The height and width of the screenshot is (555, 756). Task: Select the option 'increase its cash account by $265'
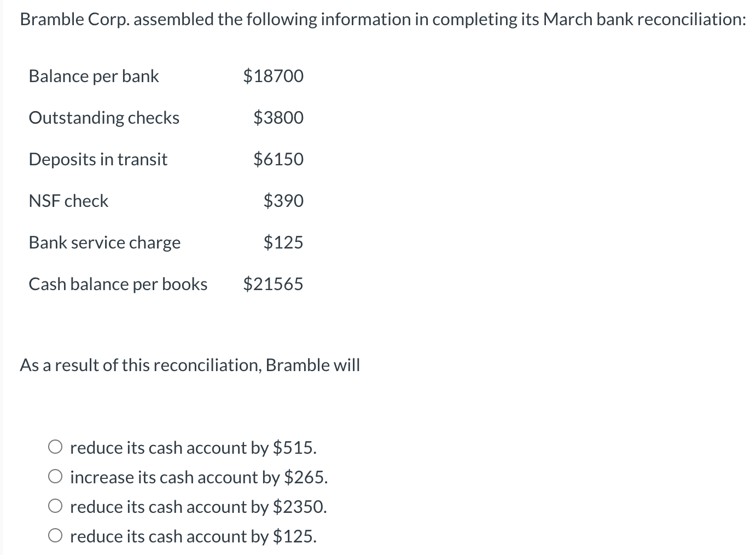tap(199, 477)
